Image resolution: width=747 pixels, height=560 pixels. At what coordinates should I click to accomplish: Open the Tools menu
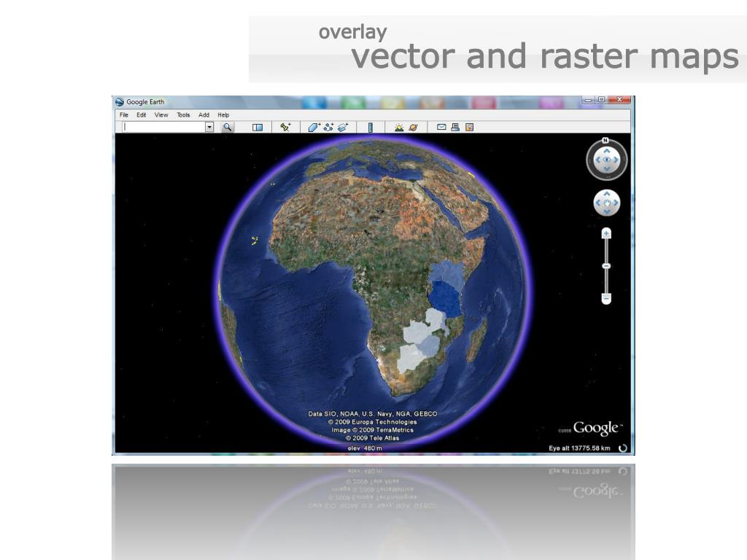(183, 114)
